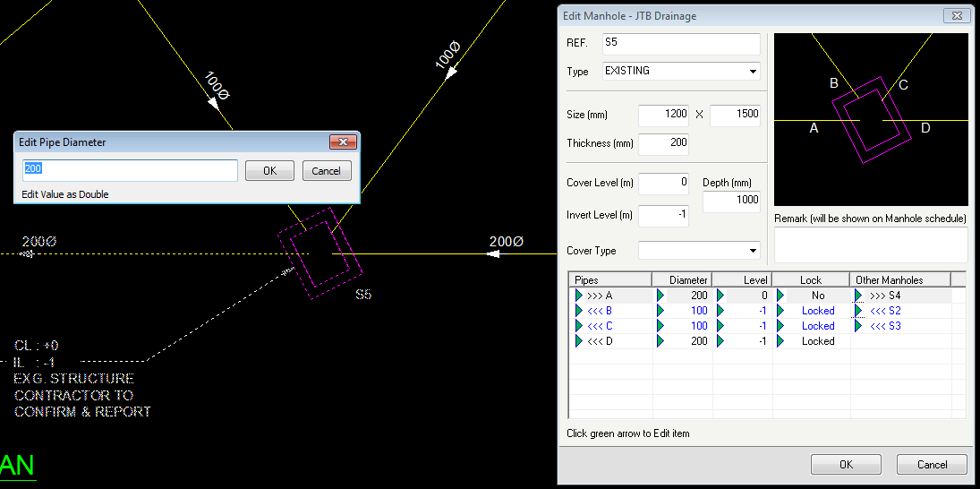
Task: Click level edit arrow for pipe A
Action: pyautogui.click(x=720, y=296)
